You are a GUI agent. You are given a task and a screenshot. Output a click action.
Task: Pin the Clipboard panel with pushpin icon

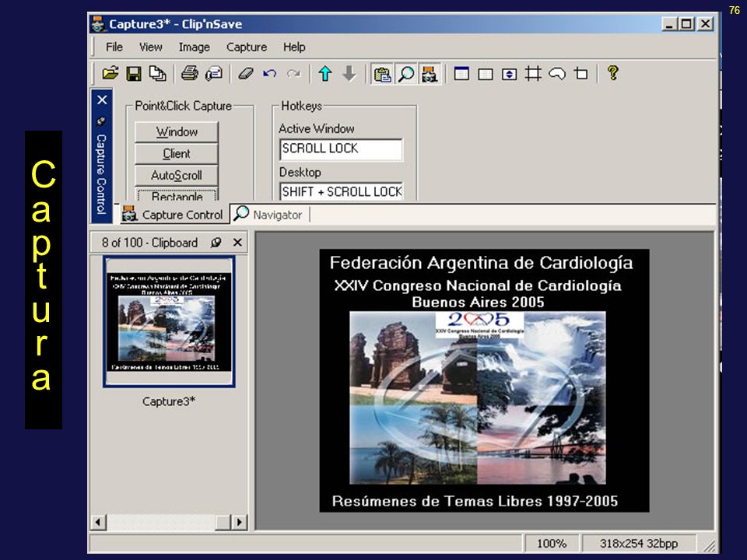(x=216, y=243)
